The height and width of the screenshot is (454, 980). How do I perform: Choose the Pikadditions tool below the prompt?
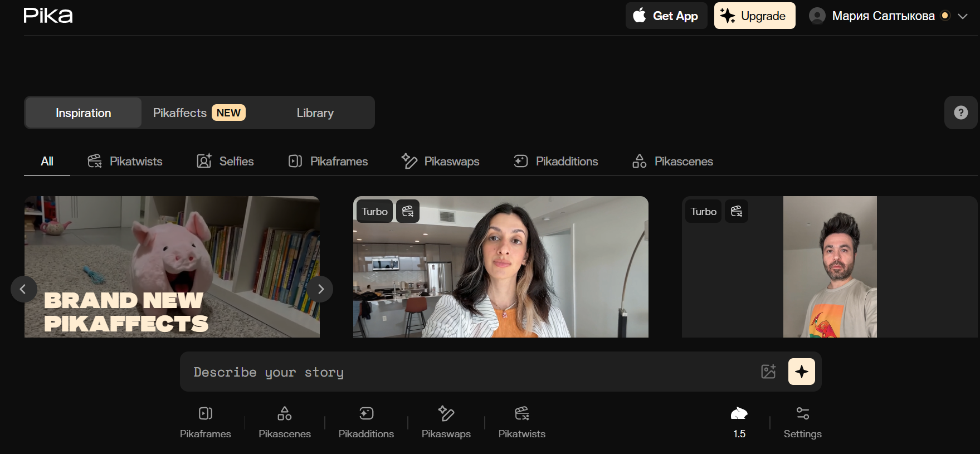click(x=366, y=422)
